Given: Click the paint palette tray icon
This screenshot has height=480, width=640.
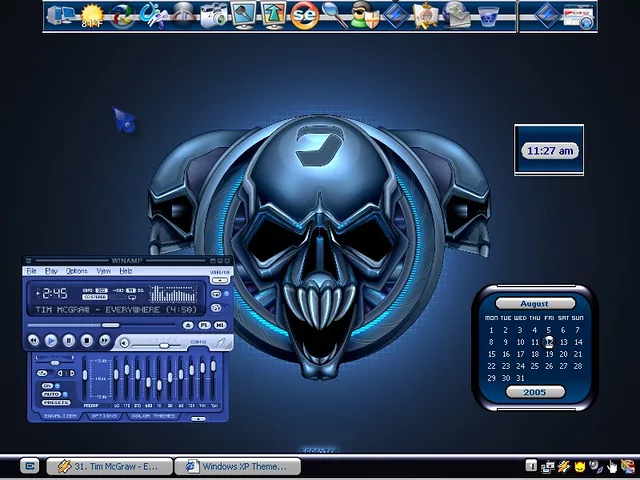Looking at the screenshot, I should [x=627, y=466].
